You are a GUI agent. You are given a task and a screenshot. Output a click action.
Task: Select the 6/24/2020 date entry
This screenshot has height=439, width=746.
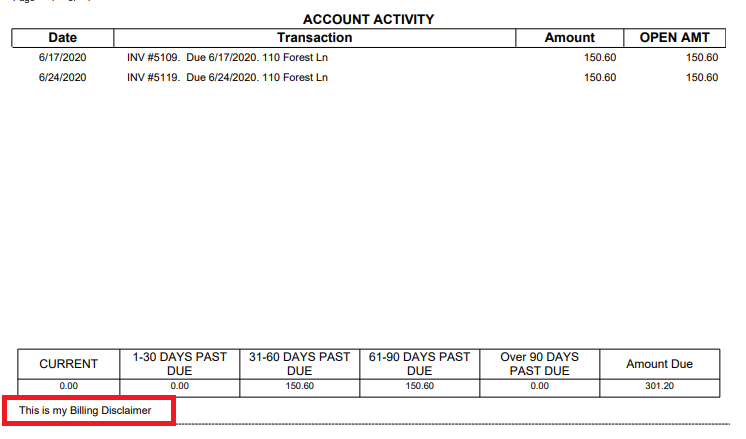63,77
